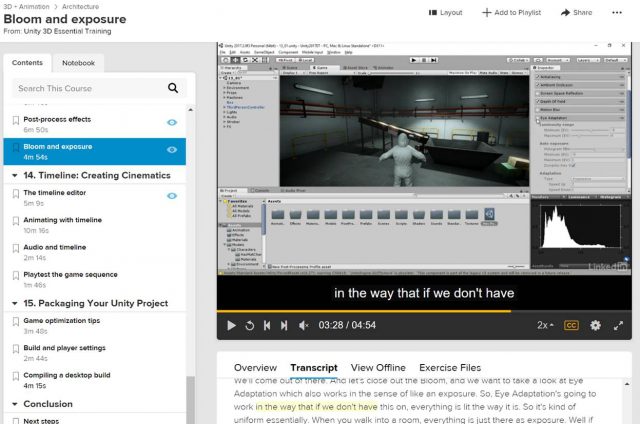Click Add to Playlist

(x=511, y=13)
